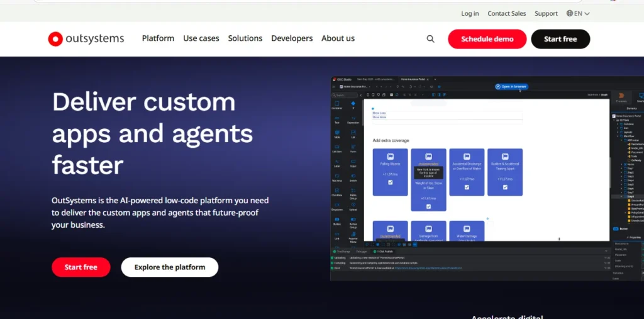Click the image icon on Falling Objects card
Screen dimensions: 644x319
(x=390, y=156)
